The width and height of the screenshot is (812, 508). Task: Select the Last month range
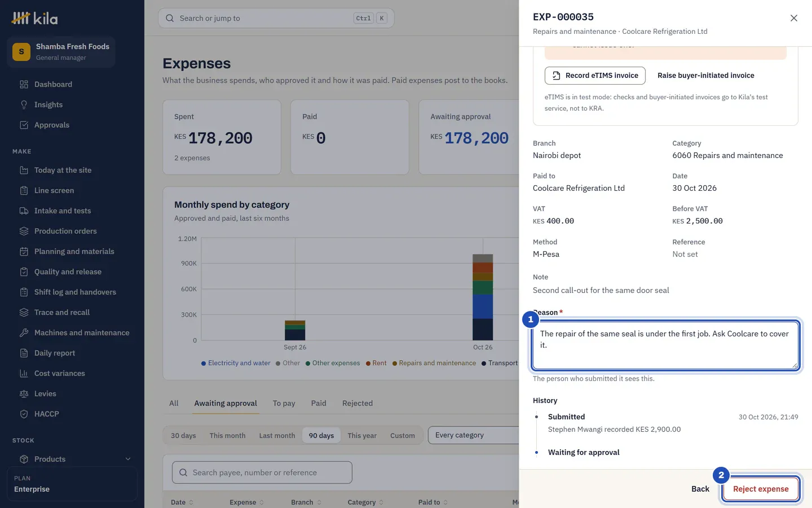[x=277, y=435]
